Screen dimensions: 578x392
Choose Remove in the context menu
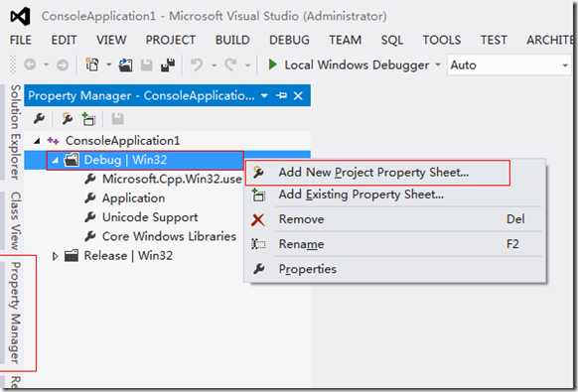click(395, 219)
